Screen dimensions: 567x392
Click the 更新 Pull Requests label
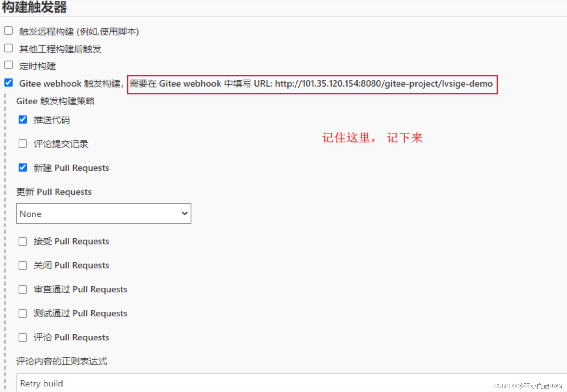pyautogui.click(x=54, y=192)
